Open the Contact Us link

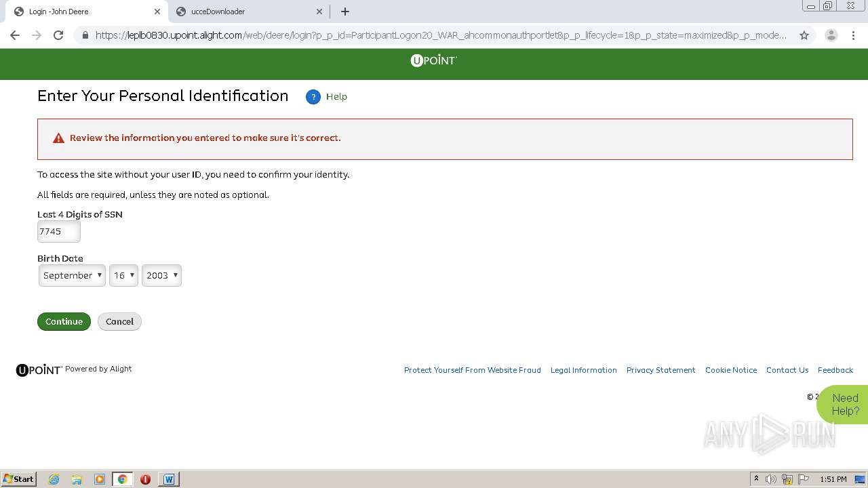787,370
